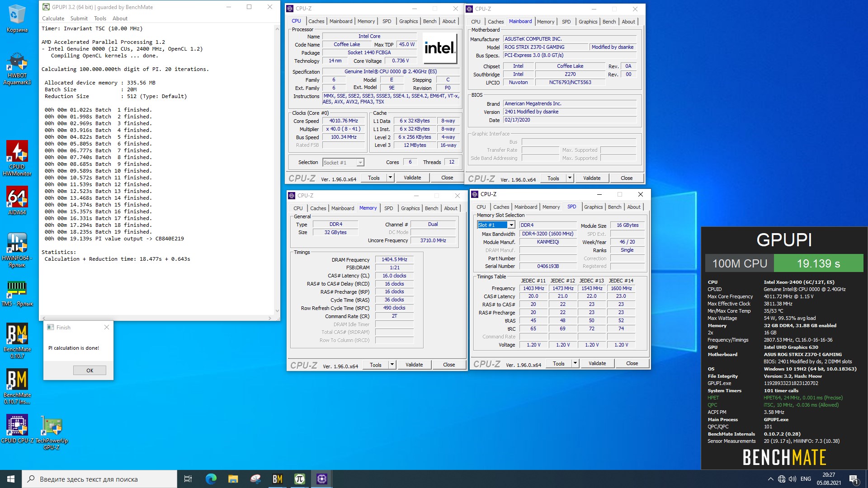
Task: Click Validate in CPU-Z Memory window
Action: click(414, 365)
